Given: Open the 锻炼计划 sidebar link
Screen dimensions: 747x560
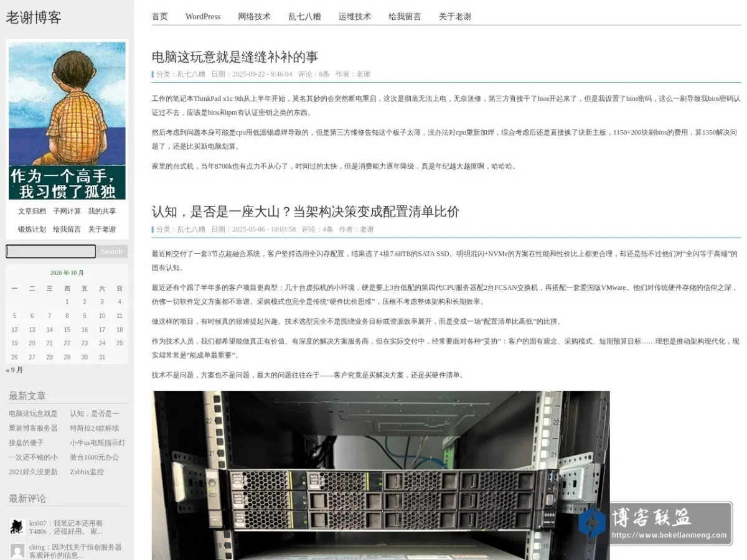Looking at the screenshot, I should tap(32, 230).
